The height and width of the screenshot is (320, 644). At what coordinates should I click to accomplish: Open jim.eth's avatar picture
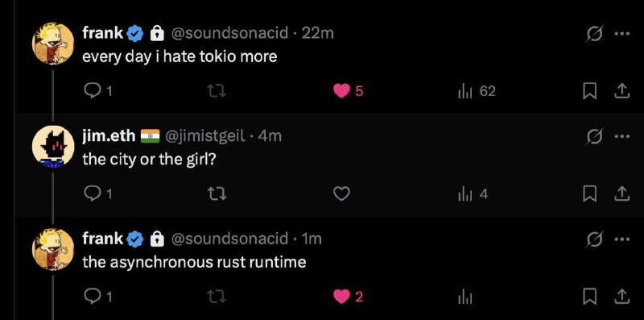click(53, 147)
